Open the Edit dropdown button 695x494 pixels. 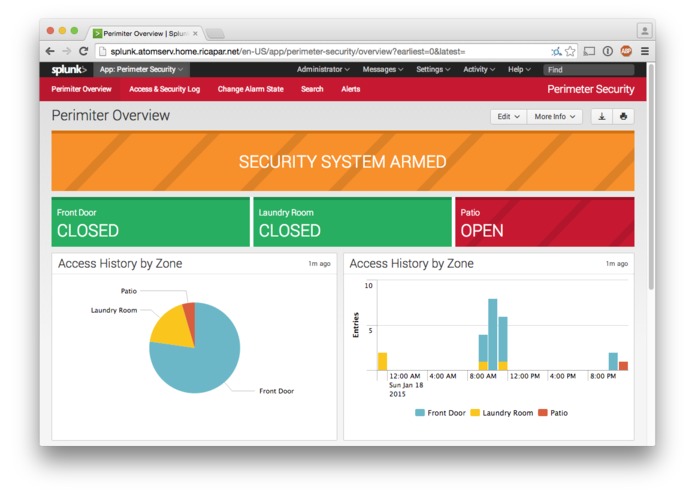click(x=508, y=117)
